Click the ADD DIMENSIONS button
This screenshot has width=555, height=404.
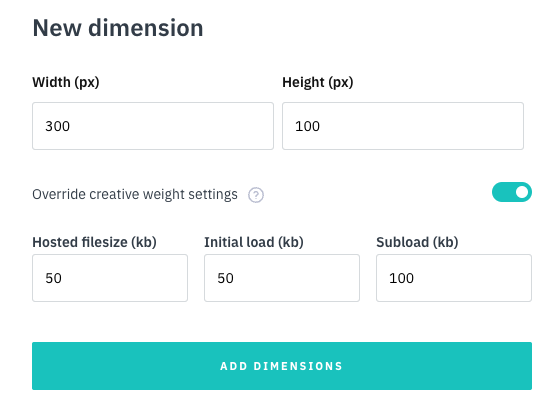pyautogui.click(x=282, y=366)
